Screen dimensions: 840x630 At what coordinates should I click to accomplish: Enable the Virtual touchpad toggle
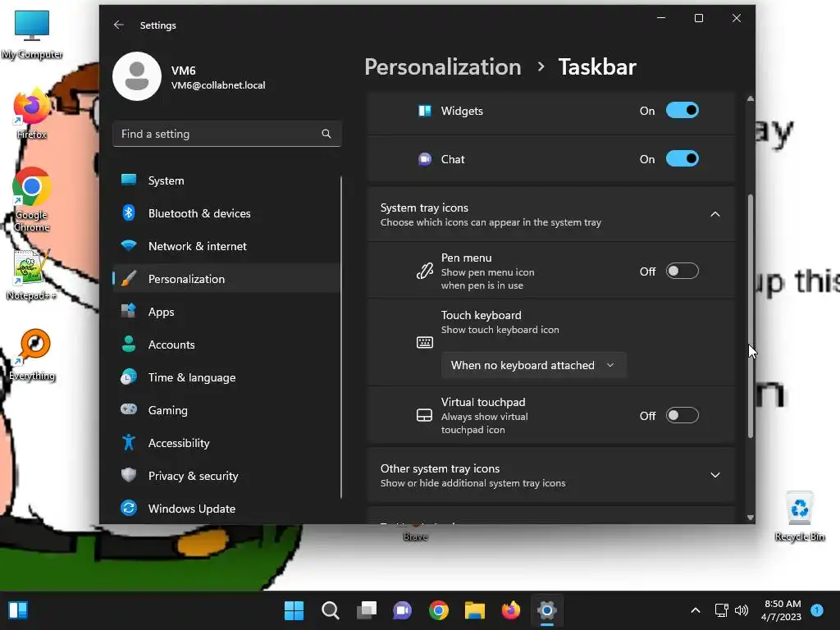tap(682, 416)
